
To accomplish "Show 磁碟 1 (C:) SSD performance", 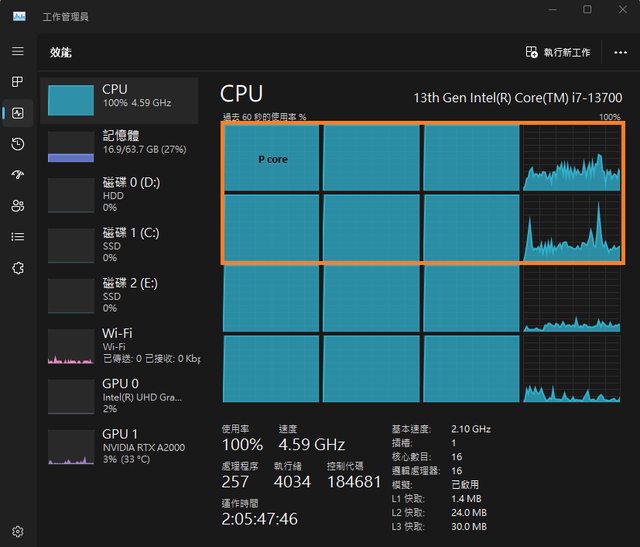I will tap(120, 245).
